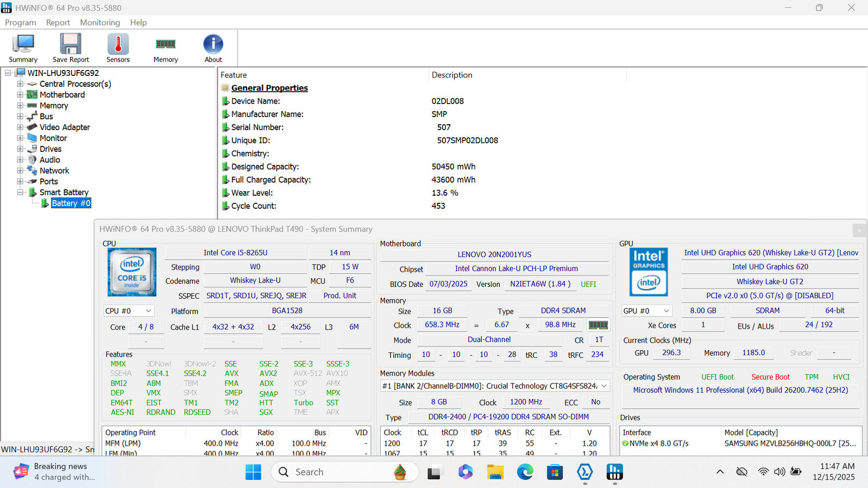This screenshot has height=488, width=868.
Task: Click the memory chip icon beside 98.8 MHz
Action: coord(598,325)
